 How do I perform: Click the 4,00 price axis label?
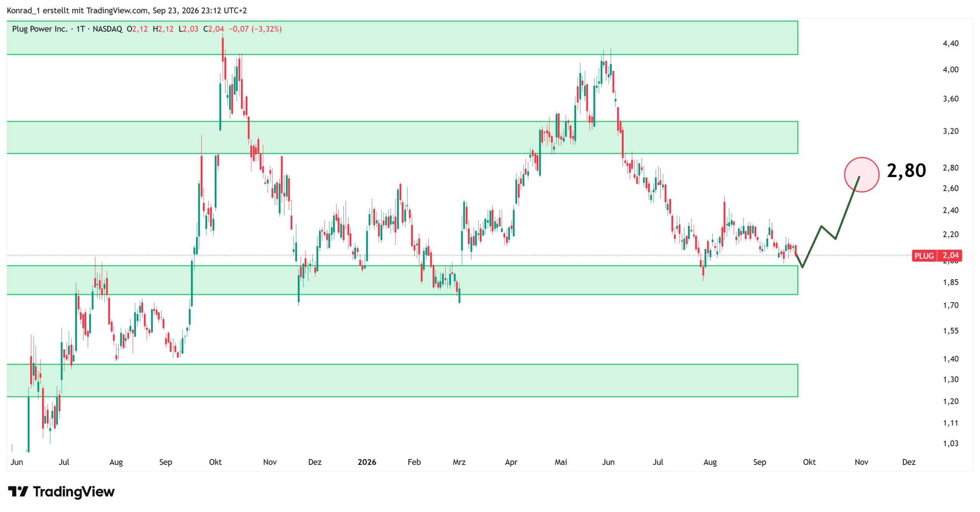click(950, 70)
